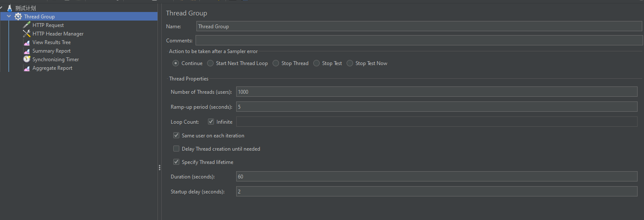Click the Synchronizing Timer clock icon
The image size is (644, 220).
27,59
